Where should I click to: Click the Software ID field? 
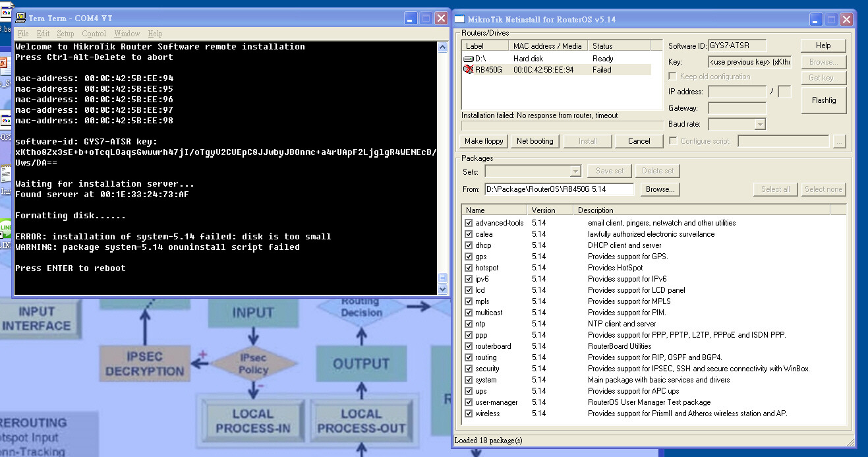tap(738, 46)
